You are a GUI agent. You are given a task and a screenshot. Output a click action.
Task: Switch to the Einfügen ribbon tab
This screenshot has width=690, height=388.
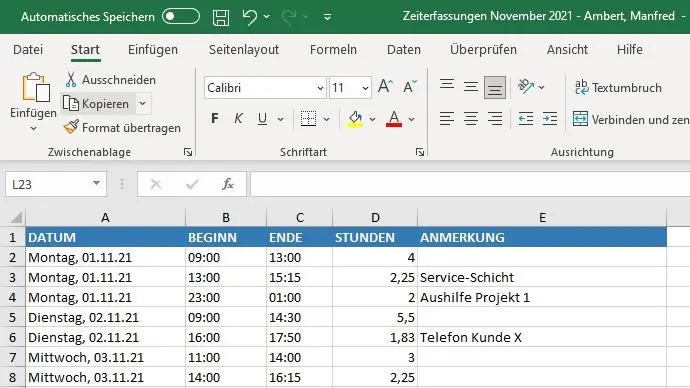(x=153, y=50)
